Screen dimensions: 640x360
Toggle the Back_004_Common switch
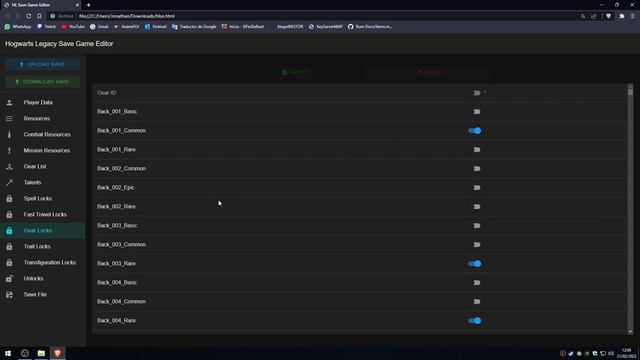(476, 302)
